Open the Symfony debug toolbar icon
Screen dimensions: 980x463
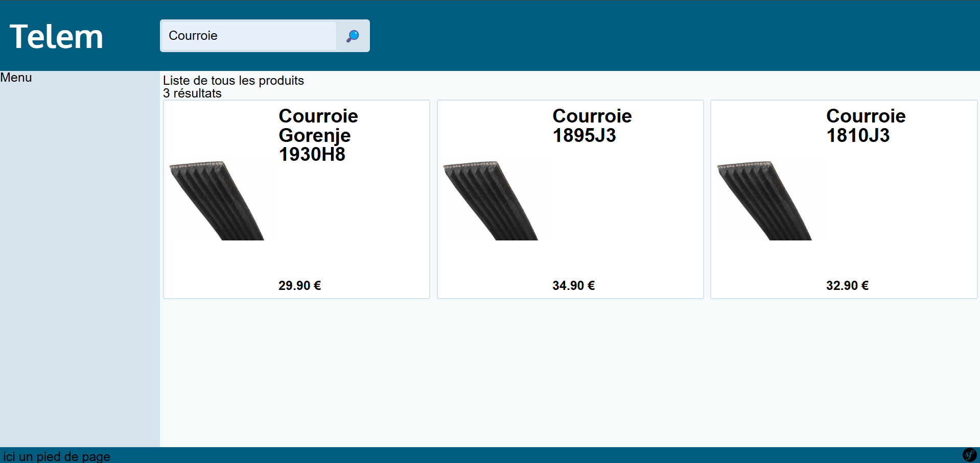coord(969,454)
